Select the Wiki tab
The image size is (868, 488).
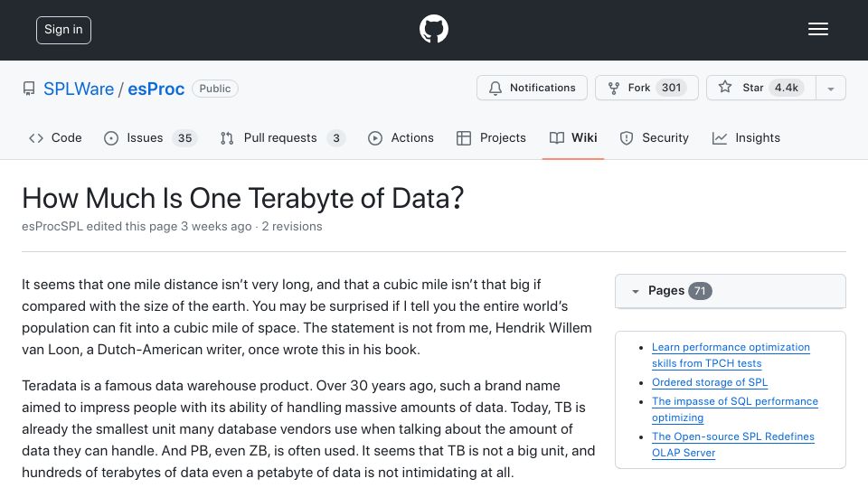(x=573, y=137)
